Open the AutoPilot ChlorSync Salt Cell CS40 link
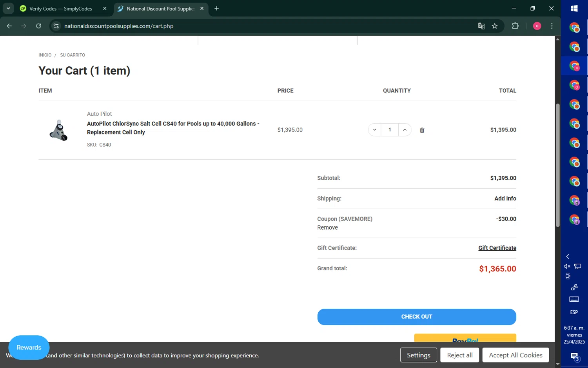The width and height of the screenshot is (588, 368). click(173, 128)
